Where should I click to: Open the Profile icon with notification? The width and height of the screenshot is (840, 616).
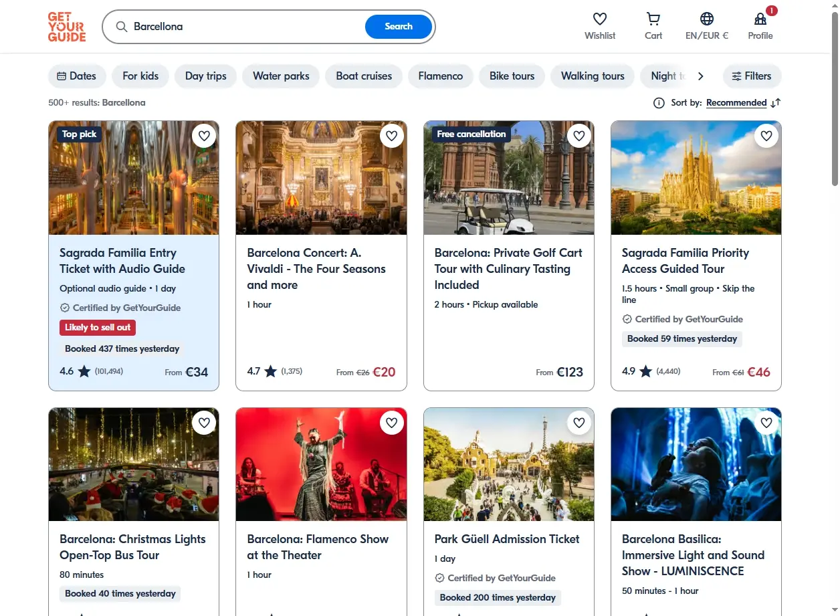(x=760, y=19)
